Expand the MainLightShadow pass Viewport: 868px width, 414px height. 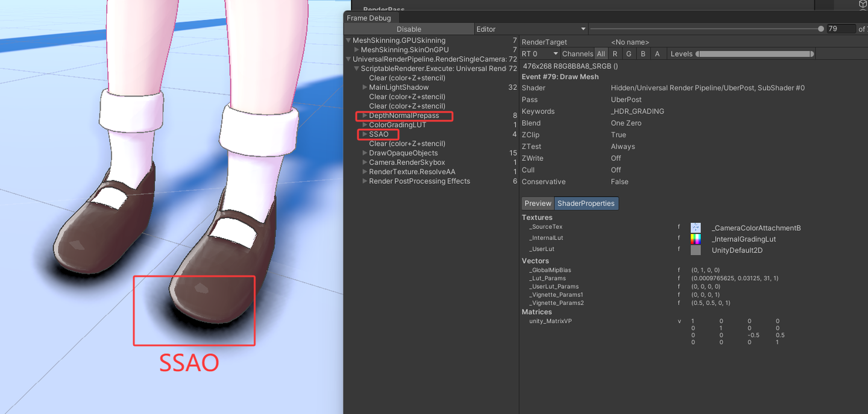coord(364,87)
